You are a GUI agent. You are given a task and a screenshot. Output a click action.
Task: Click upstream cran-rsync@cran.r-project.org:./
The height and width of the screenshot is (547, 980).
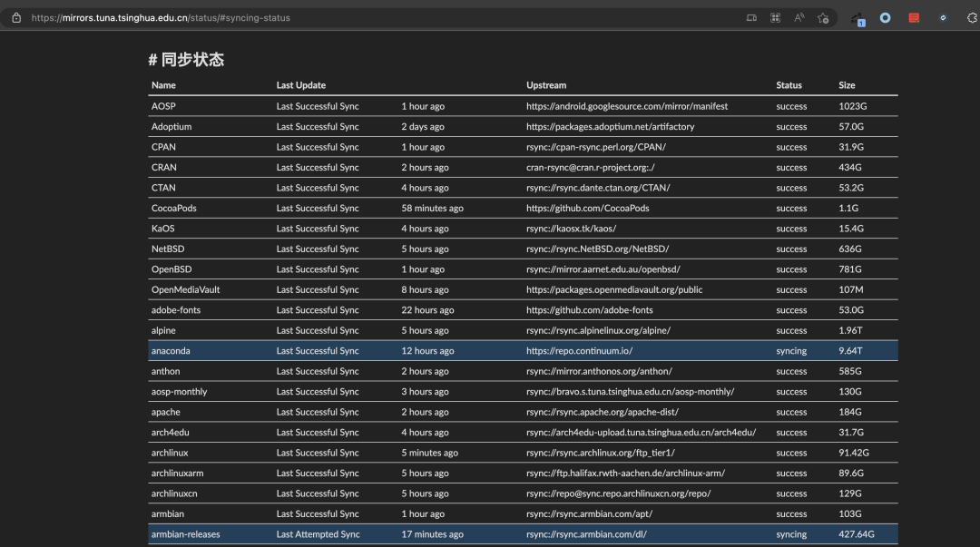click(x=591, y=168)
